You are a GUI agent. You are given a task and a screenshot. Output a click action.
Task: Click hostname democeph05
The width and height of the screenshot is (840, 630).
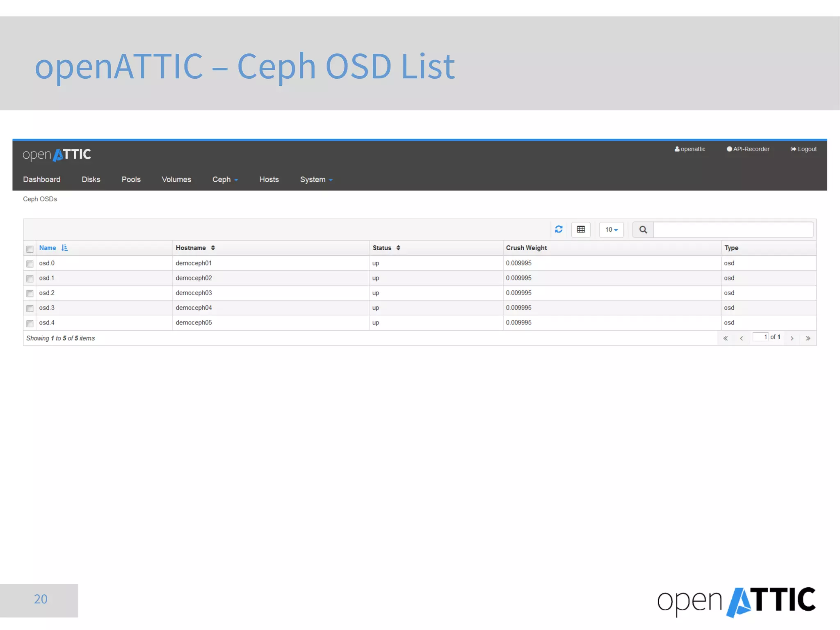coord(194,322)
